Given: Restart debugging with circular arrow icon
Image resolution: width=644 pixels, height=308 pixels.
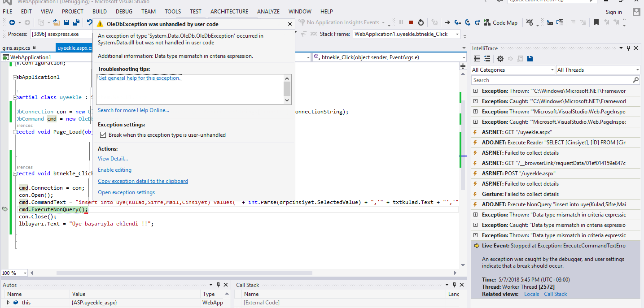Looking at the screenshot, I should (x=421, y=22).
